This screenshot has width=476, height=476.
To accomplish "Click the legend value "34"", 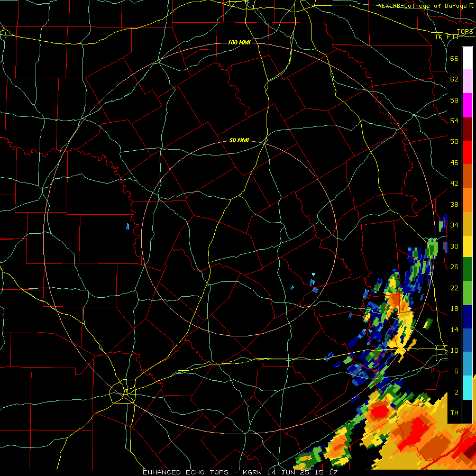I will click(x=454, y=225).
